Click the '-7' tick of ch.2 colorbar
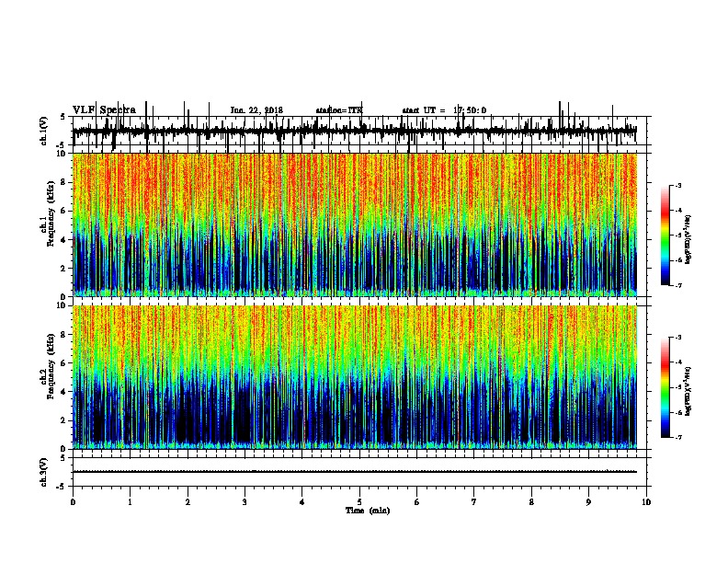The height and width of the screenshot is (563, 728). 677,438
